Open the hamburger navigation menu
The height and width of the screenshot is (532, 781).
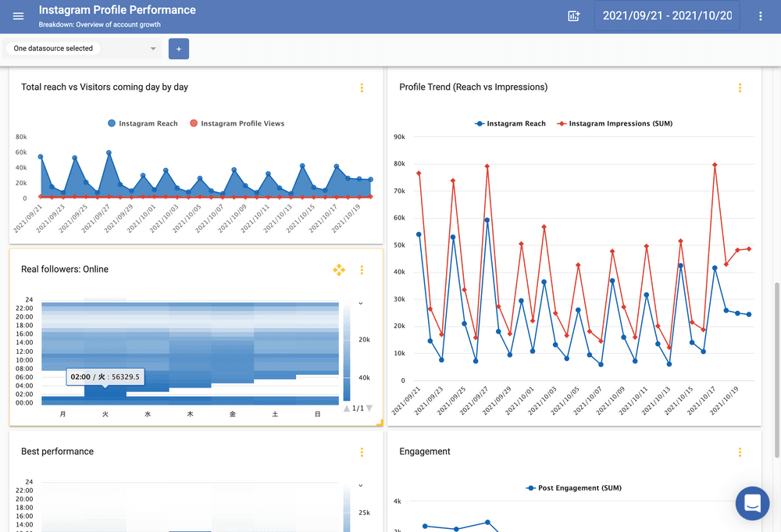pos(19,16)
